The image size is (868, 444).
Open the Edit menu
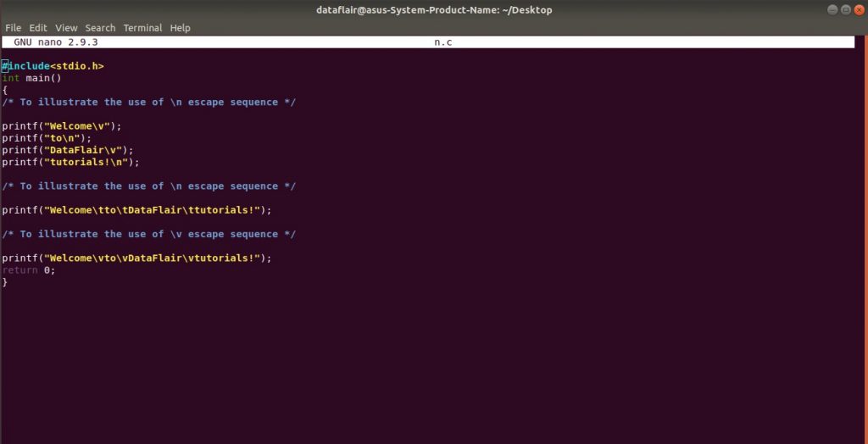coord(38,28)
